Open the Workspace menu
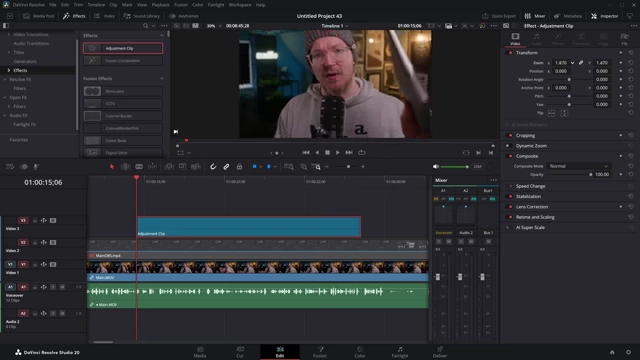Image resolution: width=640 pixels, height=360 pixels. click(240, 5)
